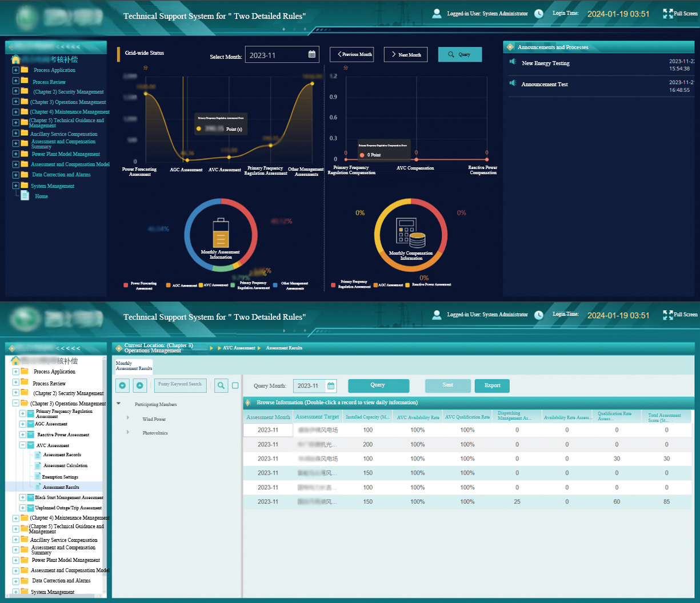This screenshot has width=700, height=603.
Task: Click the magnifier icon beside Fuzzy Keyword Search
Action: coord(221,385)
